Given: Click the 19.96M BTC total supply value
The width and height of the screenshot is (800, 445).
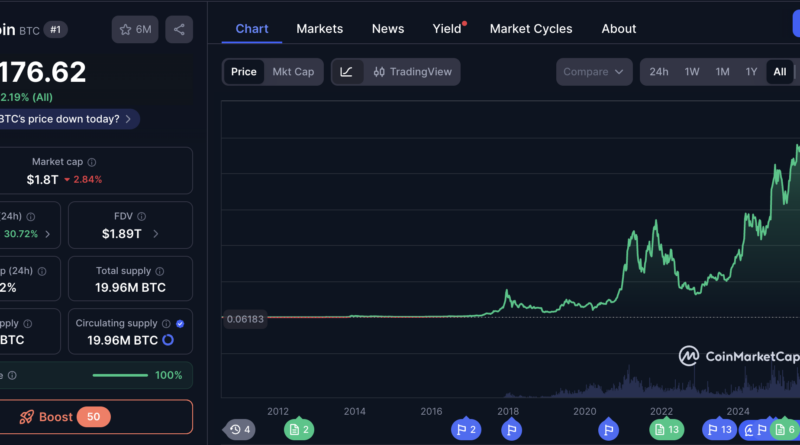Looking at the screenshot, I should 131,288.
